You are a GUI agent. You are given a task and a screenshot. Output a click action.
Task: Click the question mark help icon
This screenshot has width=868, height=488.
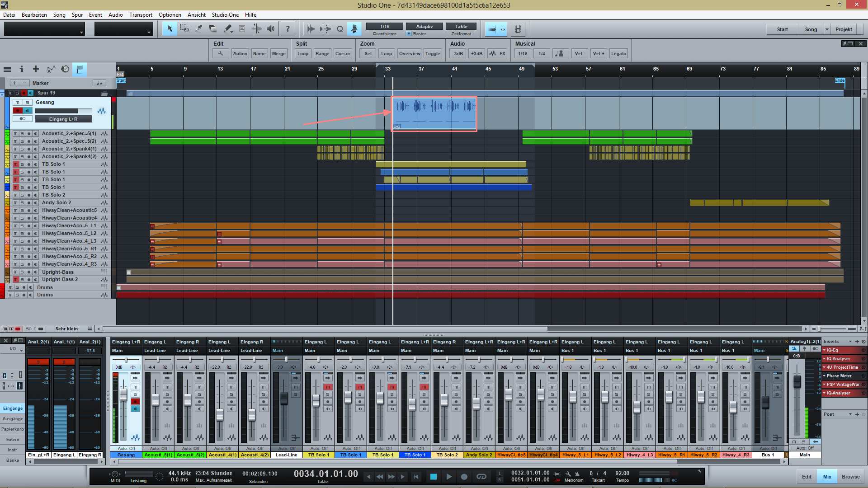tap(288, 29)
